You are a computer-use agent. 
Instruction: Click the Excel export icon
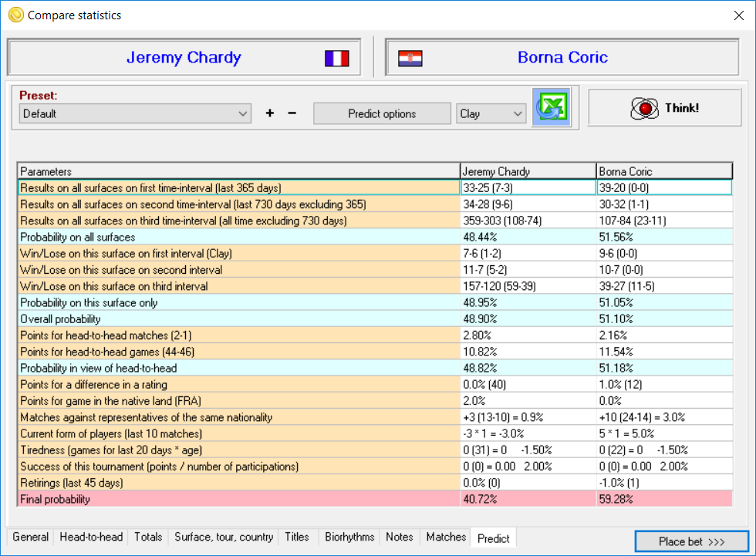[552, 107]
